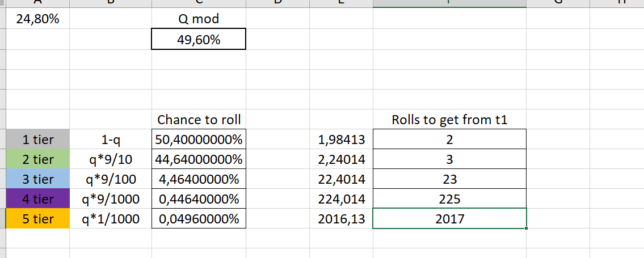Screen dimensions: 644x258
Task: Select the 0,04960000% cell
Action: [x=199, y=219]
